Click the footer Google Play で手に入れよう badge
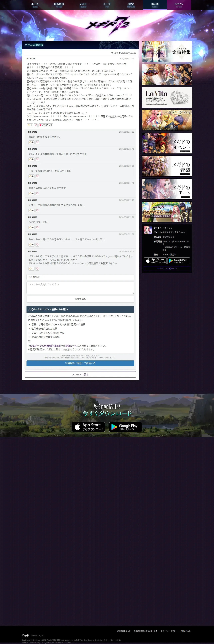The width and height of the screenshot is (214, 644). coord(126,427)
